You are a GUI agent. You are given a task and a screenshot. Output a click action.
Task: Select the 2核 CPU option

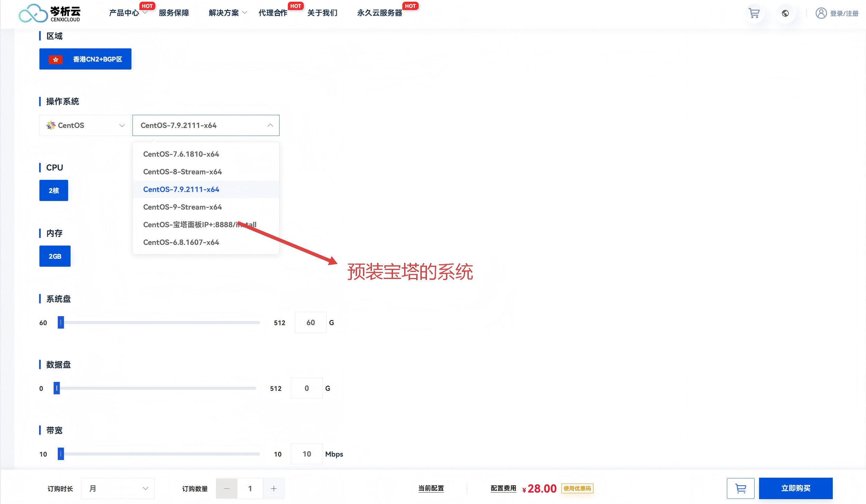[54, 191]
